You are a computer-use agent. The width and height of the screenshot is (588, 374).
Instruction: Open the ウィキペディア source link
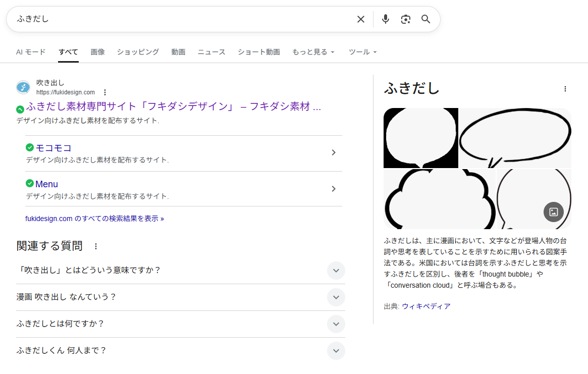click(426, 306)
